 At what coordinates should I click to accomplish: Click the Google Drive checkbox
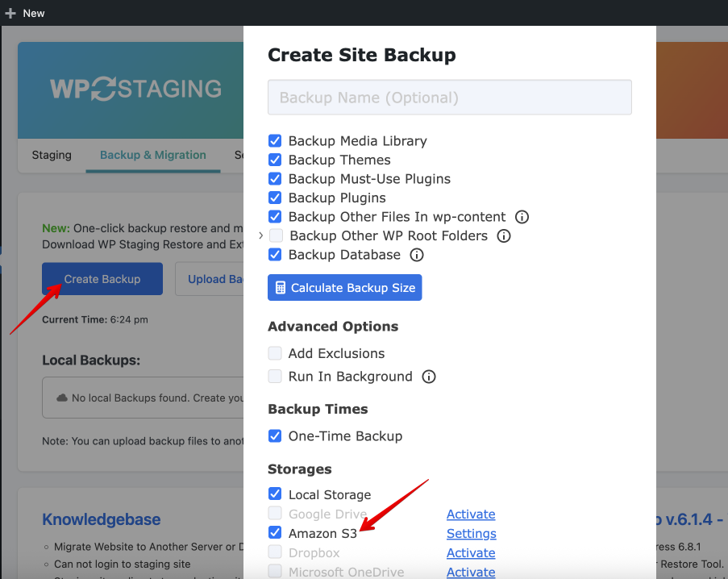275,513
